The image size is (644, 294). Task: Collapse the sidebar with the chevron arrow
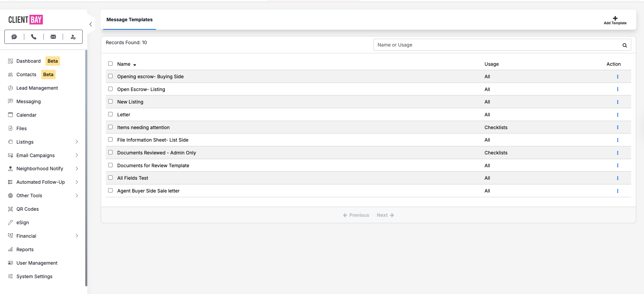91,24
